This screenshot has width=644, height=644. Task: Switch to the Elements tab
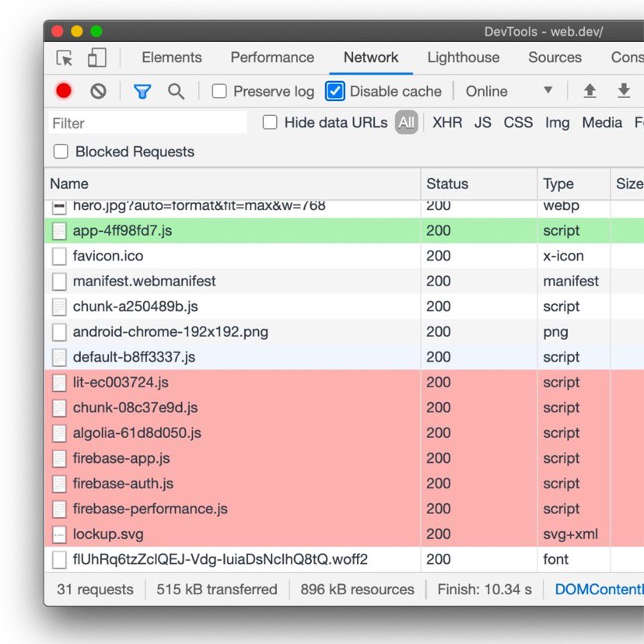pos(172,58)
